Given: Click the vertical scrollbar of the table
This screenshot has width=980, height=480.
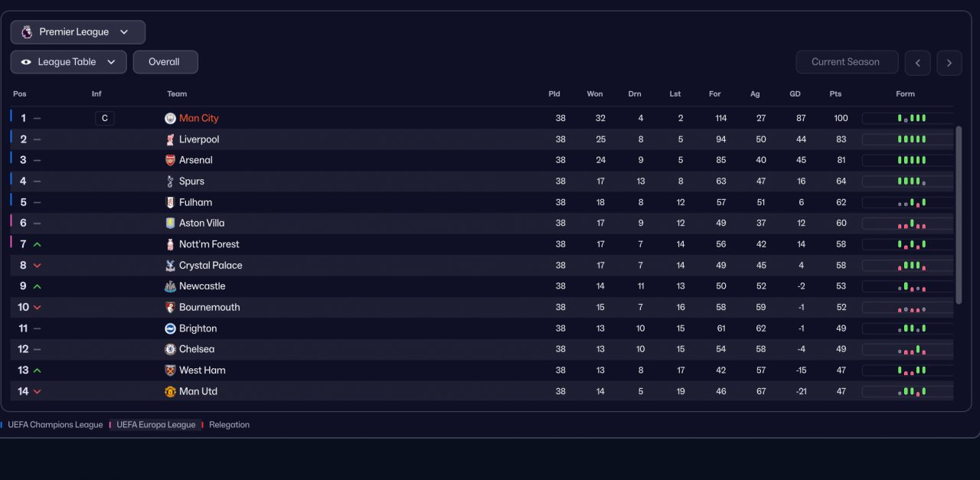Looking at the screenshot, I should (x=959, y=214).
